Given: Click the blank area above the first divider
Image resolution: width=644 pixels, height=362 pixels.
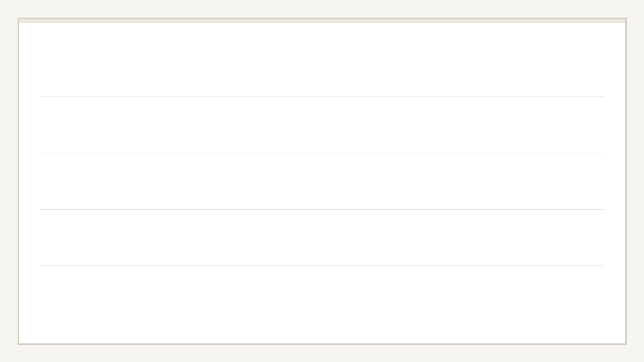Looking at the screenshot, I should click(322, 60).
